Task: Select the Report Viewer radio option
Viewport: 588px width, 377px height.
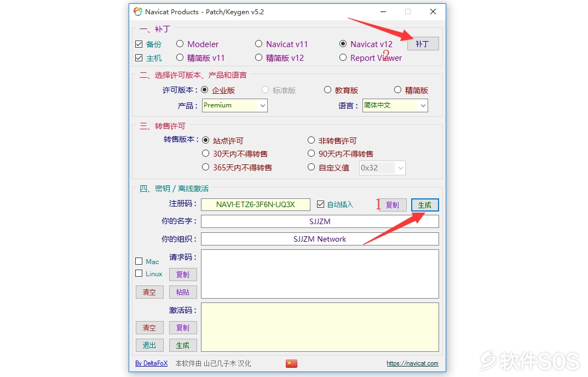Action: [343, 58]
